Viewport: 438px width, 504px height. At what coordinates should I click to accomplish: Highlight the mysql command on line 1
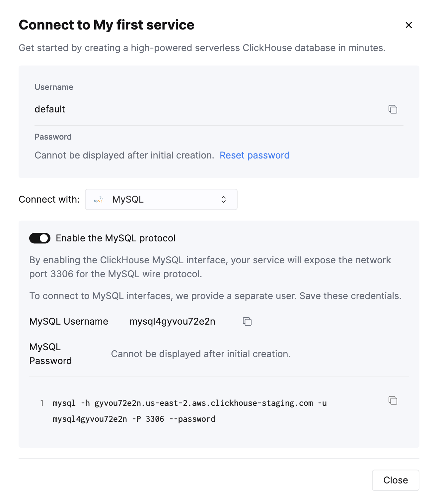tap(189, 403)
